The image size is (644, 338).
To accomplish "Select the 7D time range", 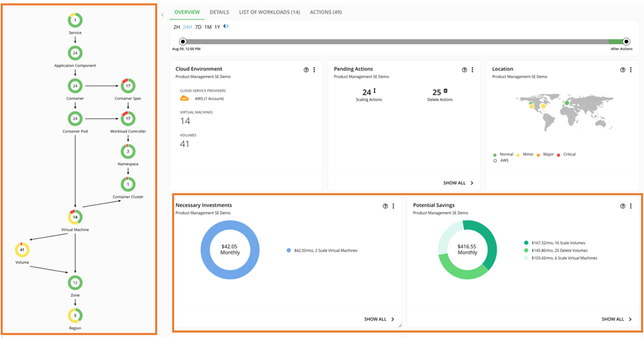I will [x=198, y=27].
